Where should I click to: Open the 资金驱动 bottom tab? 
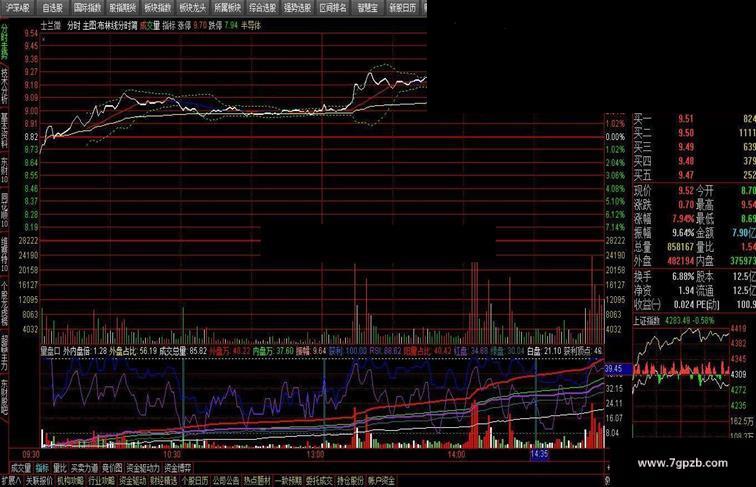coord(132,480)
